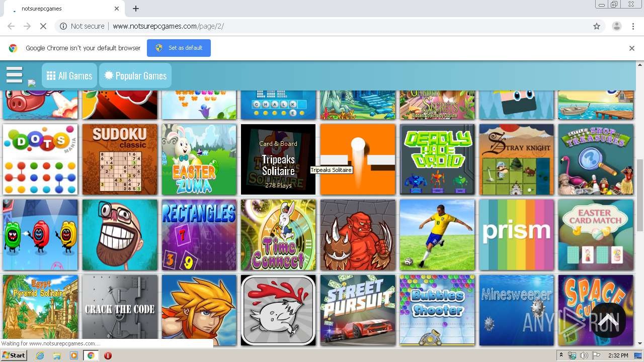Viewport: 644px width, 362px height.
Task: Open the Tripeaks Solitaire game
Action: click(x=278, y=159)
